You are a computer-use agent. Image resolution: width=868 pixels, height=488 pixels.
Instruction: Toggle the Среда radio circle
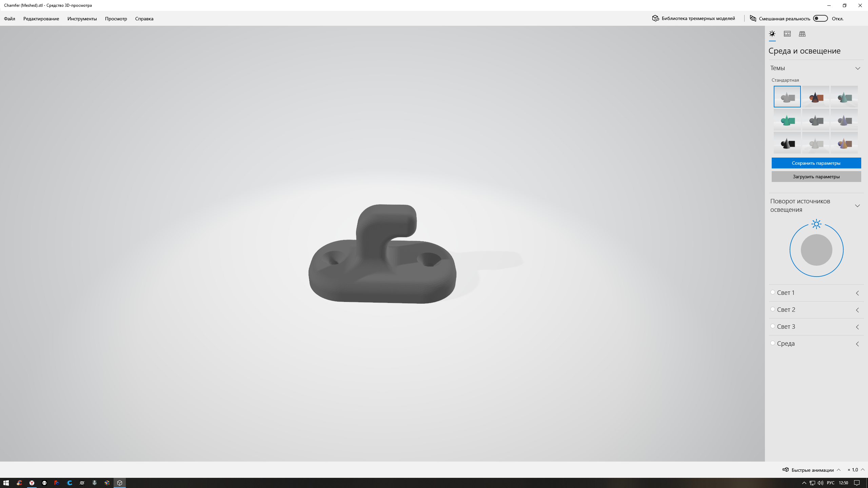coord(773,343)
